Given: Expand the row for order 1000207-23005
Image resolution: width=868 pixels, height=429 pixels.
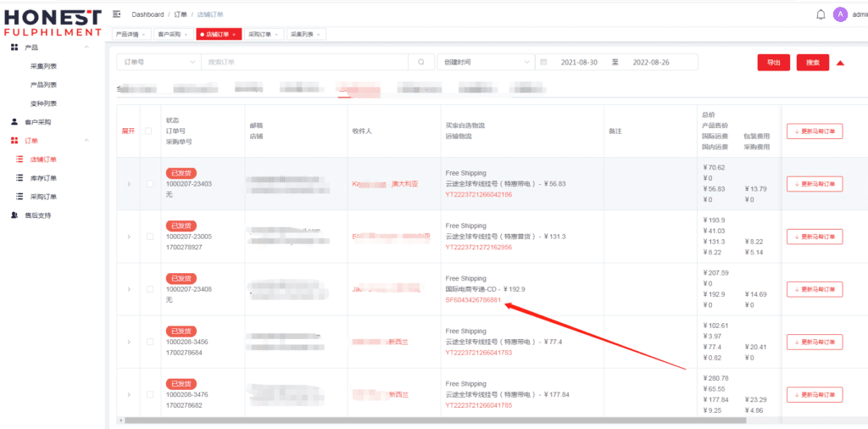Looking at the screenshot, I should (x=129, y=237).
